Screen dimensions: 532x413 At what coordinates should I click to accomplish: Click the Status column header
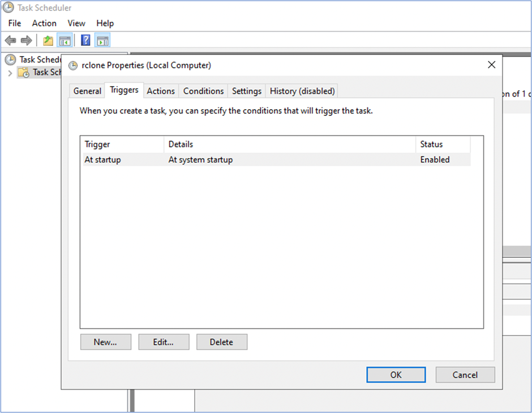tap(431, 144)
